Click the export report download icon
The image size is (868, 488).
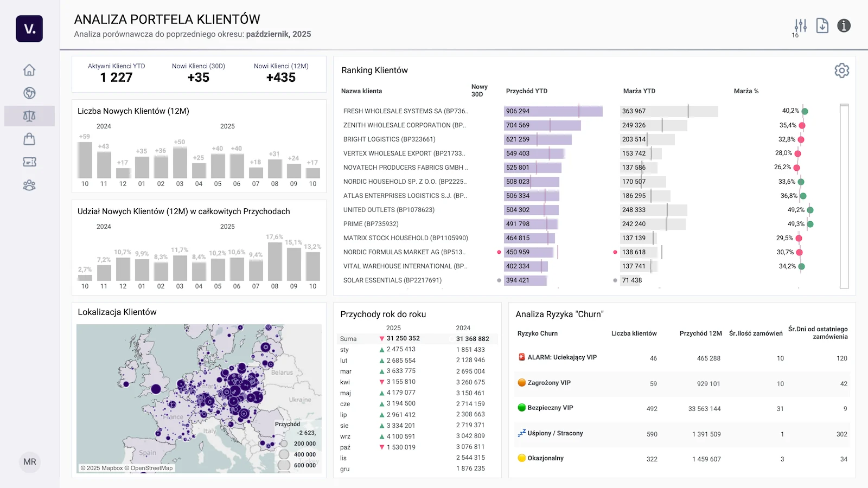point(822,25)
